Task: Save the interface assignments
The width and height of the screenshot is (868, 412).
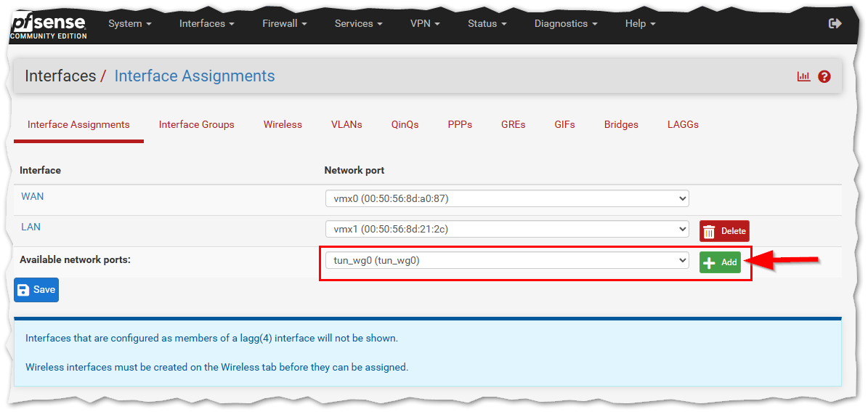Action: point(36,289)
